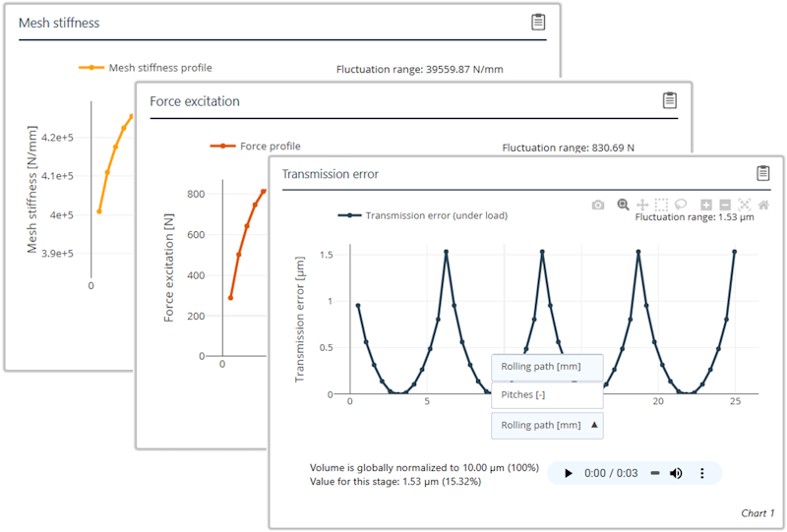
Task: Toggle the Transmission error (under load) legend
Action: 422,215
